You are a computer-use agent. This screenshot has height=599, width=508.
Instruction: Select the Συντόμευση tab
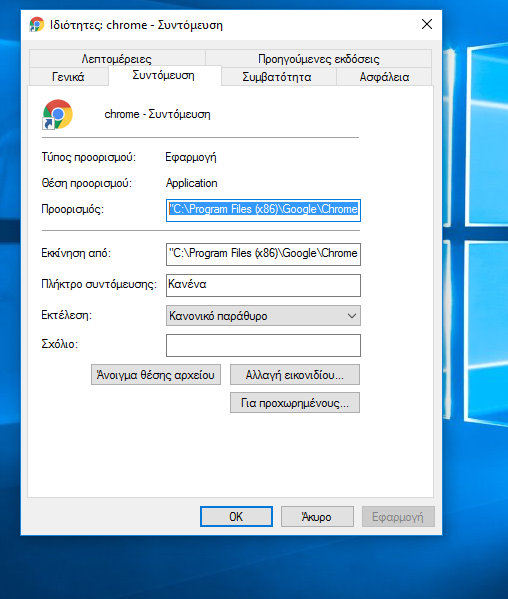tap(164, 75)
